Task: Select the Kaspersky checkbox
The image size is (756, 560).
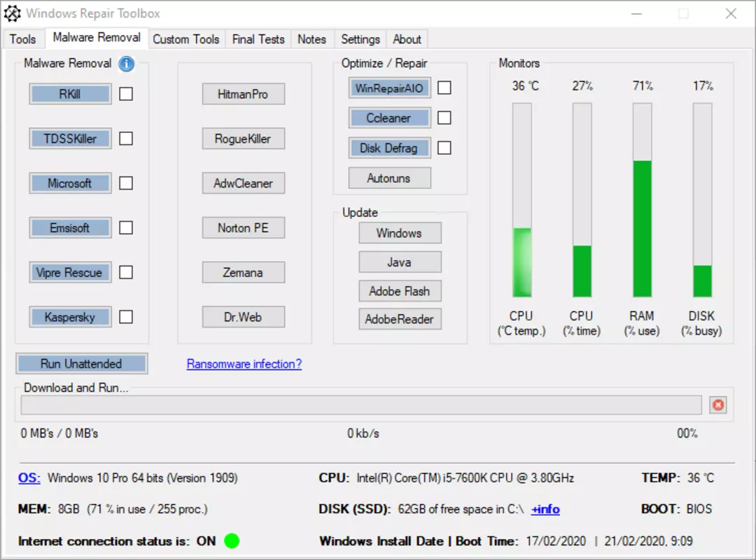Action: (x=126, y=317)
